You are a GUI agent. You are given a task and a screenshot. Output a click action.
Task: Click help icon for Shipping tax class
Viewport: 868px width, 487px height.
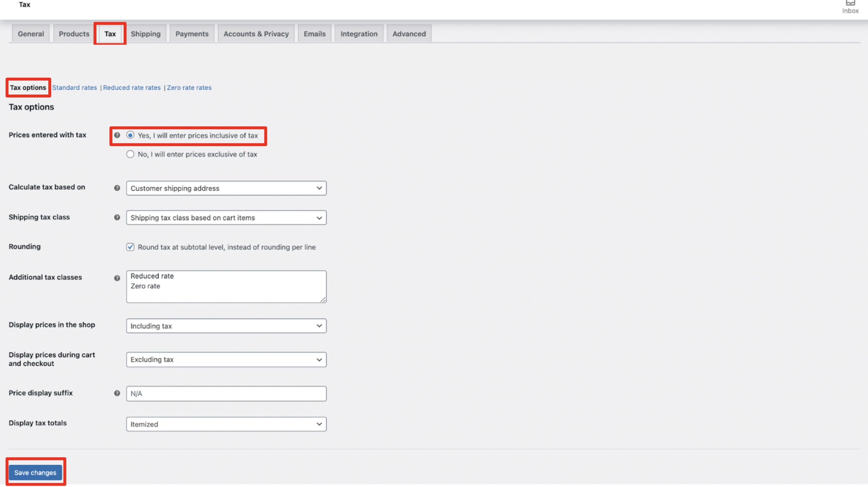[117, 217]
